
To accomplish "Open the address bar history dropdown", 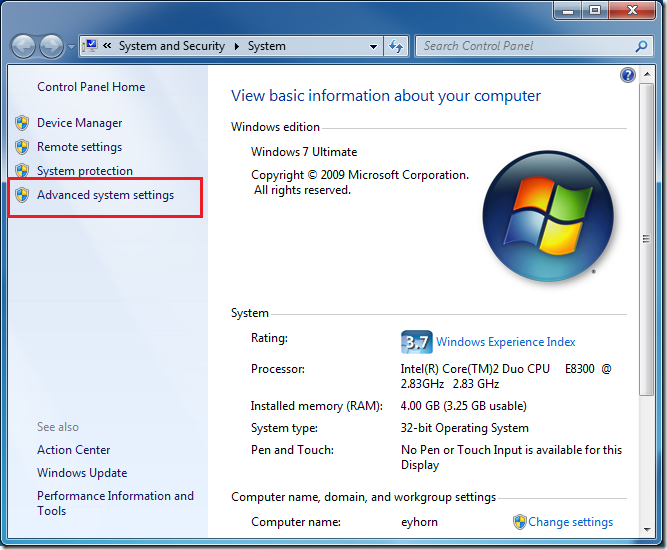I will click(x=373, y=46).
